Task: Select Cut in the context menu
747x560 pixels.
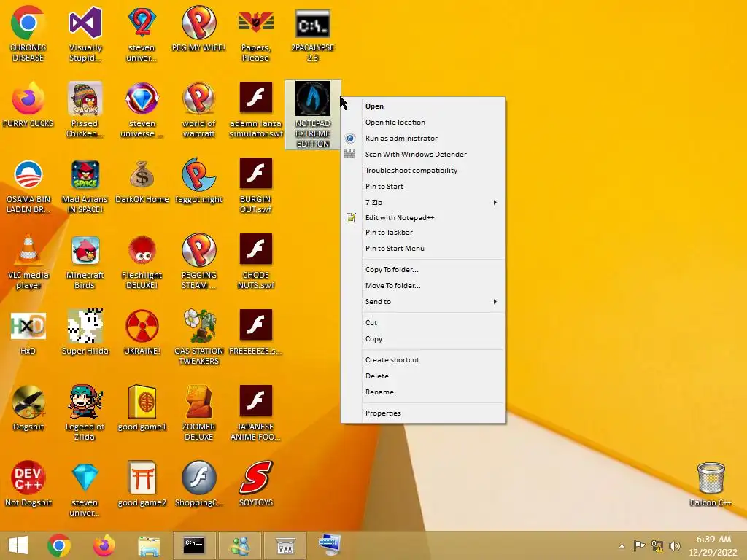Action: coord(423,323)
